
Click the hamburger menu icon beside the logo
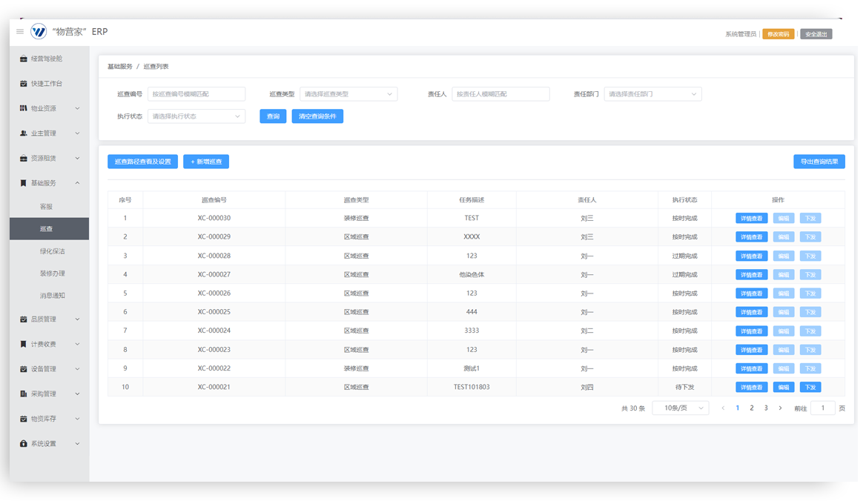point(20,32)
